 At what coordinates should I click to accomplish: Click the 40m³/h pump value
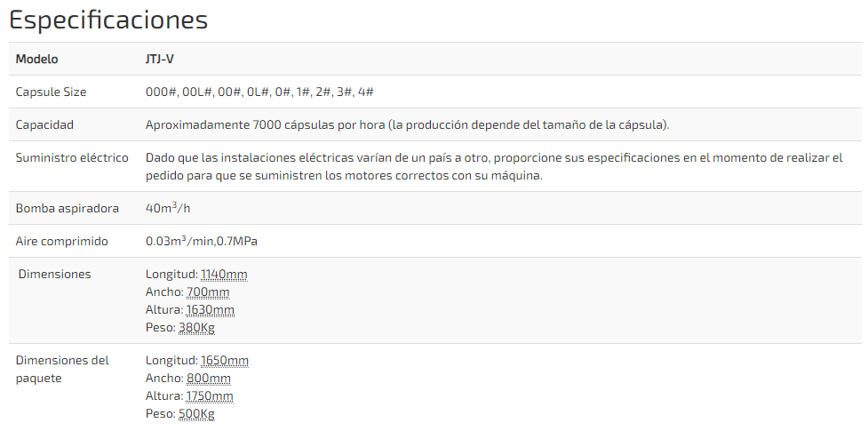pos(169,209)
